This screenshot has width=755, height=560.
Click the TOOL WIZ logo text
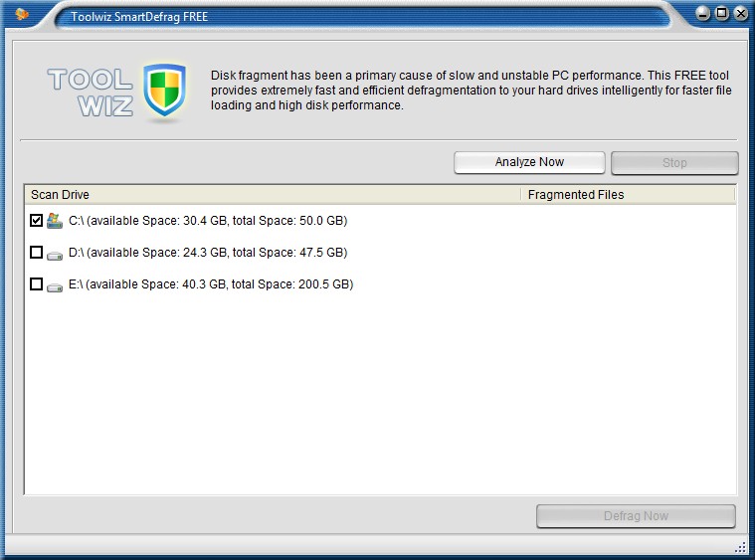click(91, 92)
